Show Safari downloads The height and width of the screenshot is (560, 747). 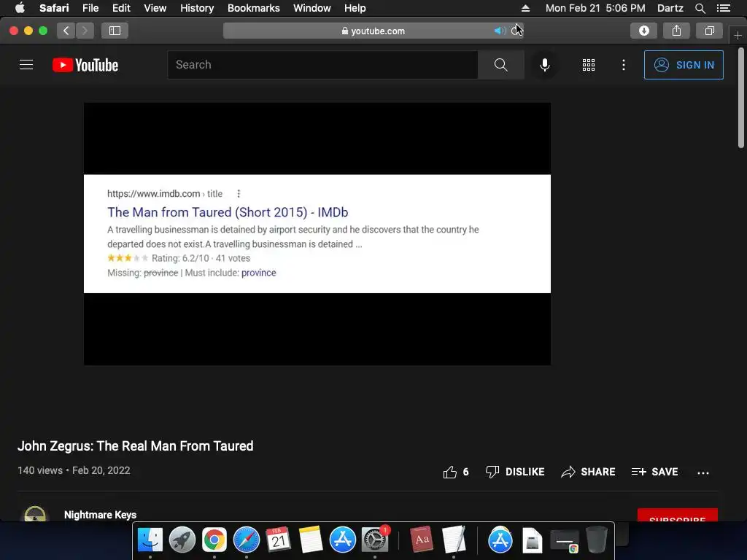tap(643, 31)
